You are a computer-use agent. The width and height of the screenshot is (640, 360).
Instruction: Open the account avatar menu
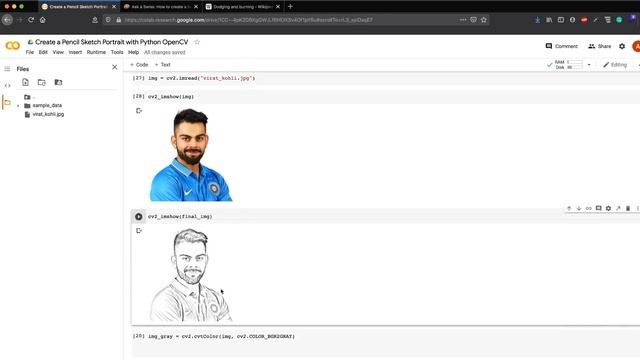[636, 46]
